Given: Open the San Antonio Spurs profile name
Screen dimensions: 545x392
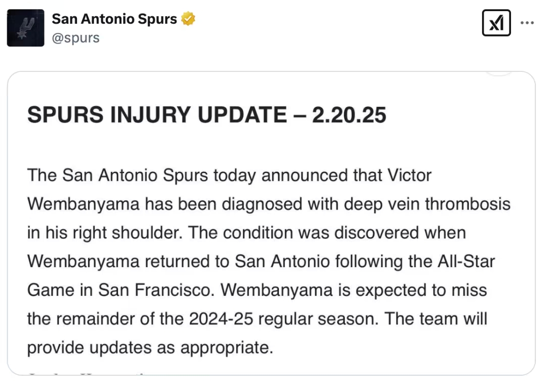Looking at the screenshot, I should pyautogui.click(x=115, y=19).
